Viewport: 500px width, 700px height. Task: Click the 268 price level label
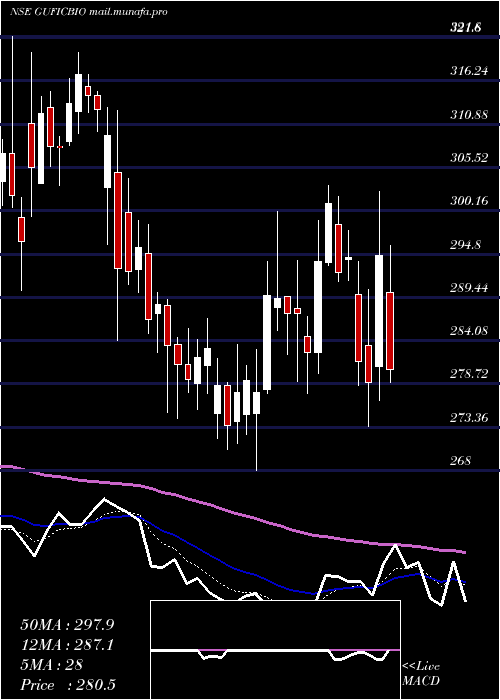[x=460, y=461]
